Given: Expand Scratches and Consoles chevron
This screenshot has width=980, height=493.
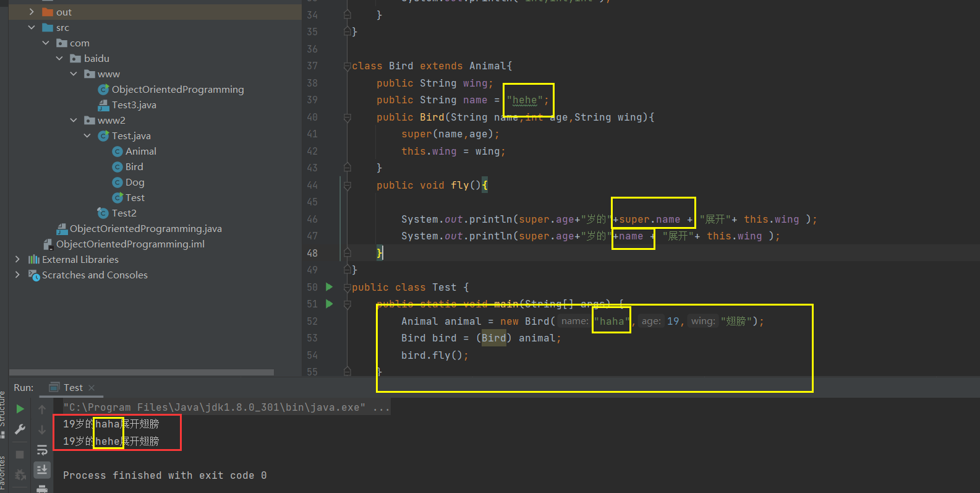Looking at the screenshot, I should 17,275.
